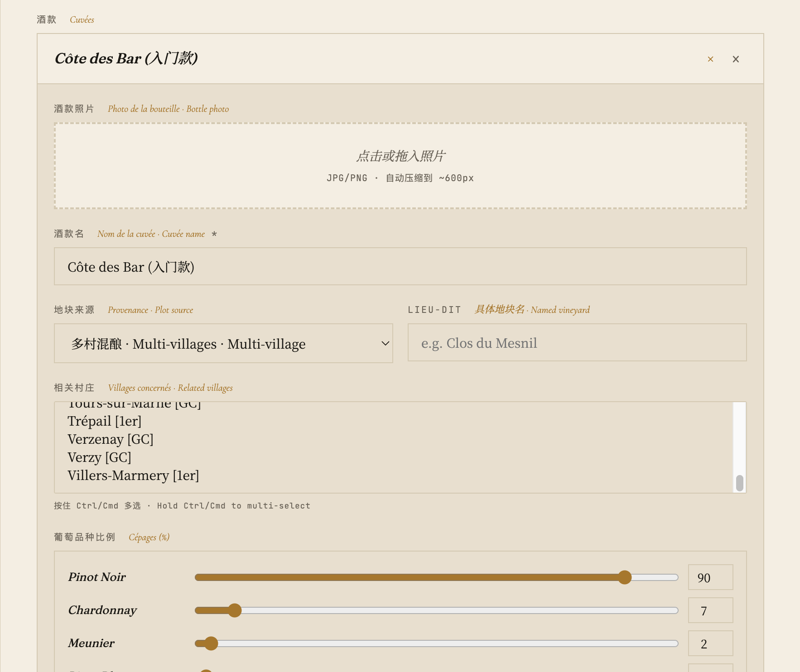This screenshot has width=800, height=672.
Task: Click the Meunier slider handle
Action: (x=211, y=643)
